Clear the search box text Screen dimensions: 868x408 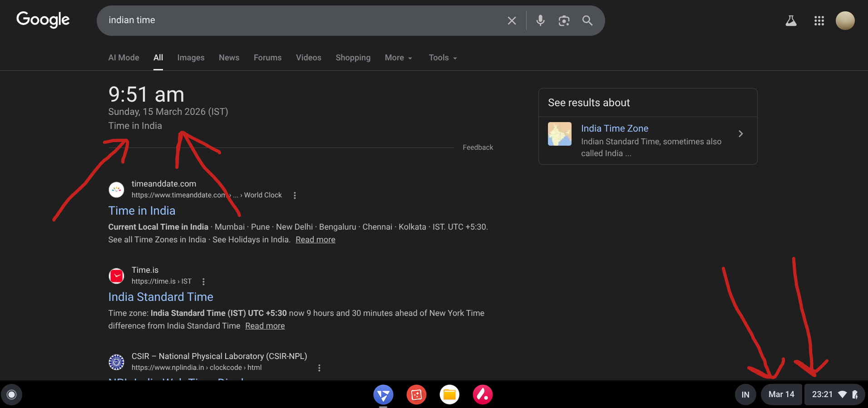[x=512, y=20]
